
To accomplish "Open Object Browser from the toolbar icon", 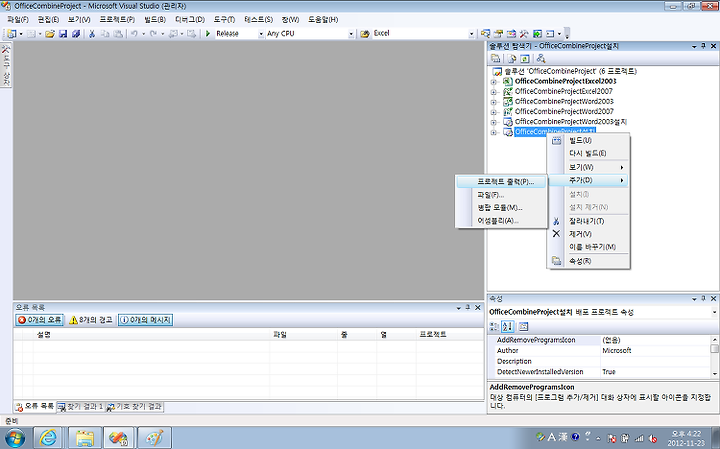I will click(x=511, y=34).
